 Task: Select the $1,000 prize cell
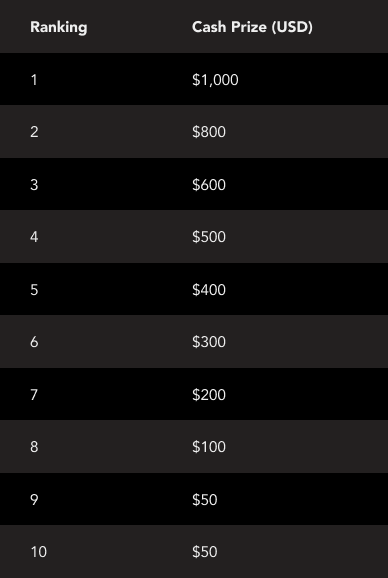(215, 80)
